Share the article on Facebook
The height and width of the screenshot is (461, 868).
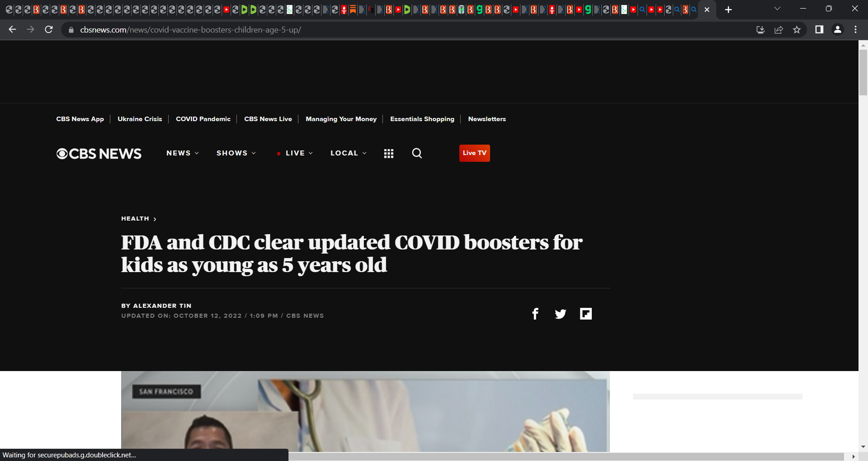click(x=535, y=314)
